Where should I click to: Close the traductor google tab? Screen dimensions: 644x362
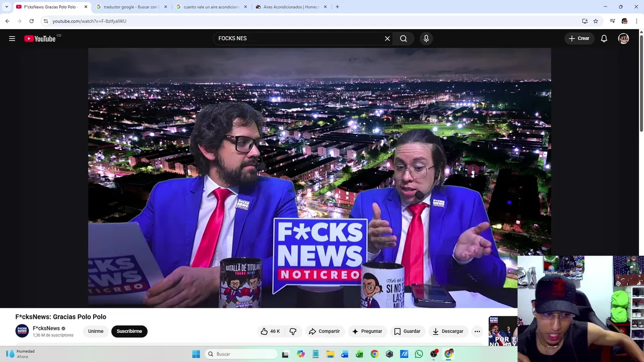(x=166, y=7)
